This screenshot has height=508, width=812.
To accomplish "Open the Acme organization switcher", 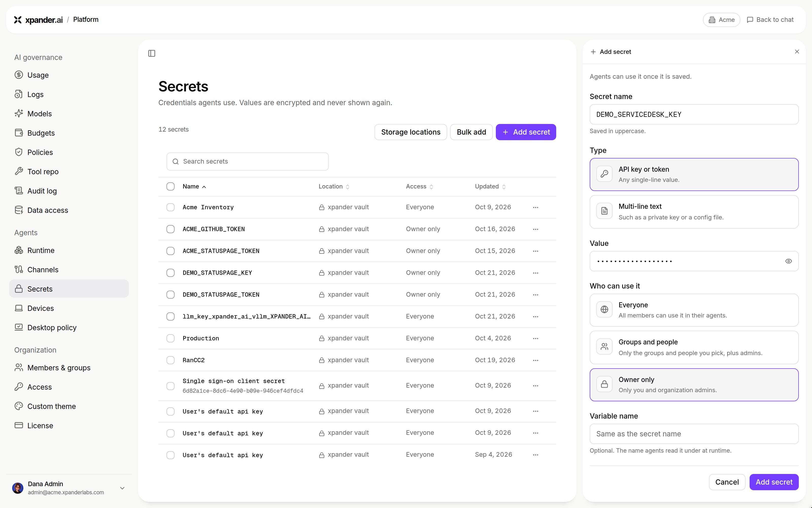I will click(721, 20).
